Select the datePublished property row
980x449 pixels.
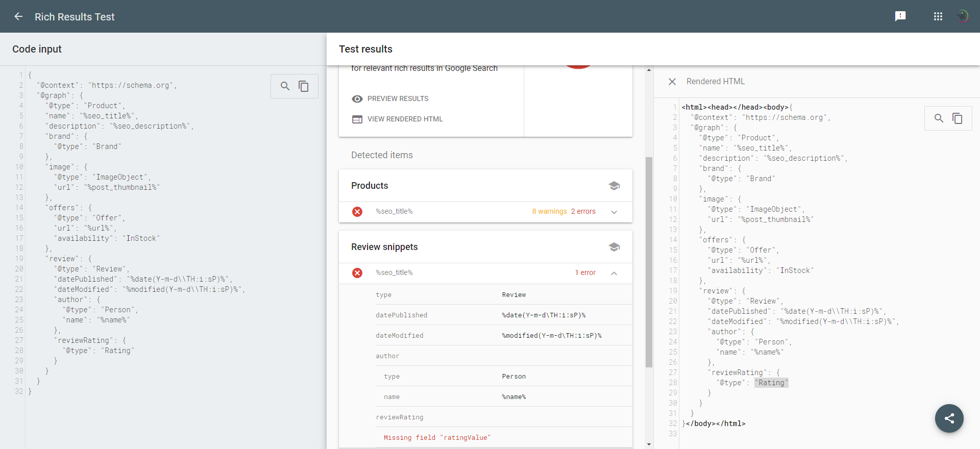click(x=504, y=315)
